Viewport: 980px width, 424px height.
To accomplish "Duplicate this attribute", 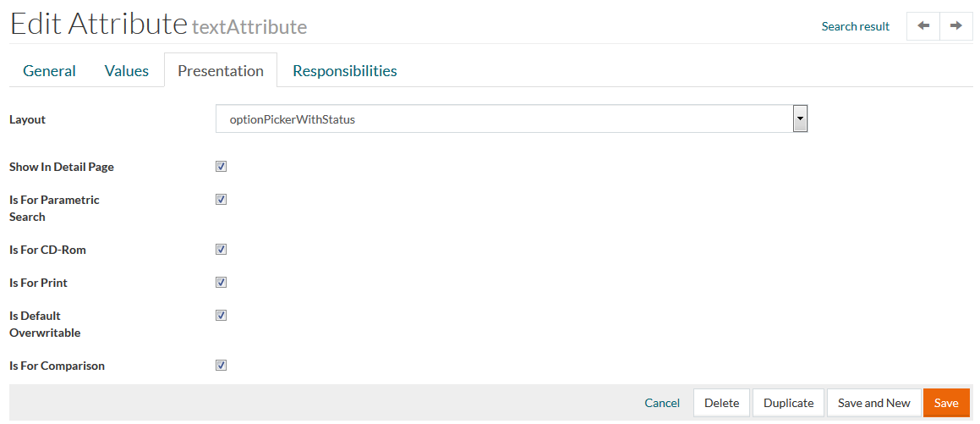I will coord(788,403).
